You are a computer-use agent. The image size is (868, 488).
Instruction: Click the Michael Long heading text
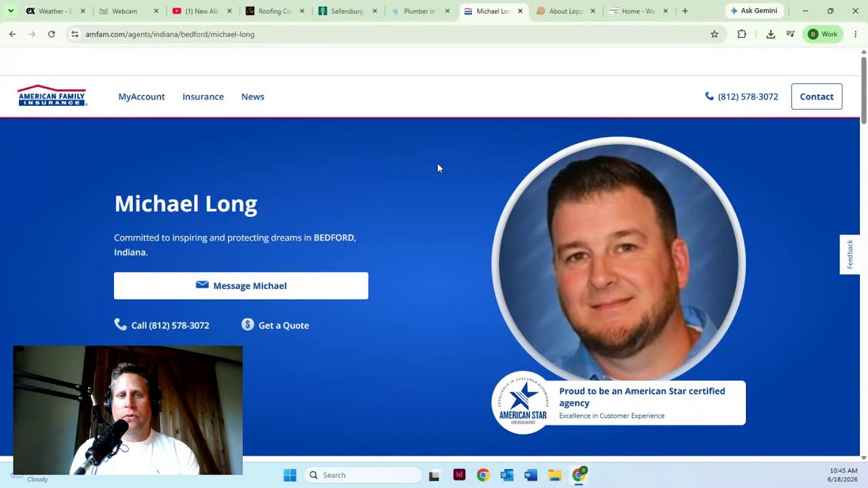point(186,203)
